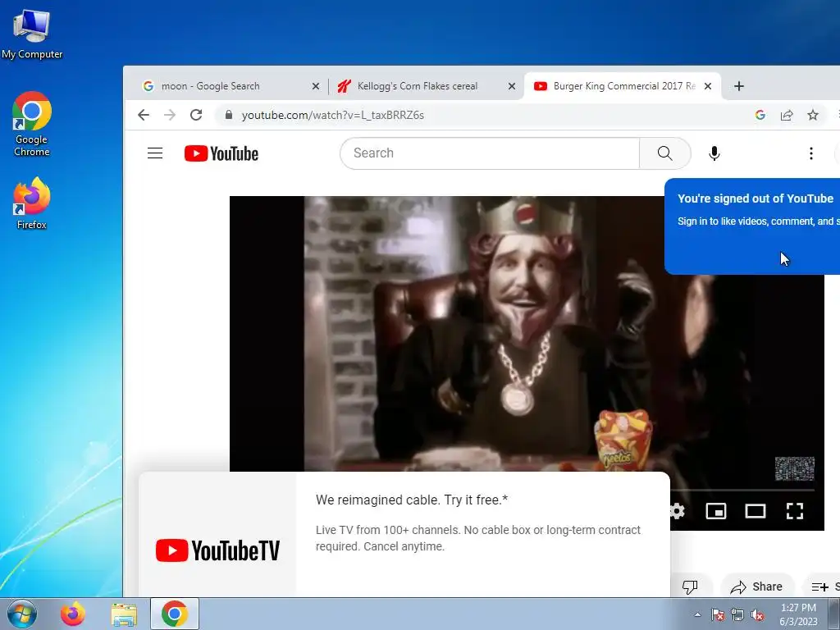Click the YouTube Search field
The image size is (840, 630).
pyautogui.click(x=490, y=153)
